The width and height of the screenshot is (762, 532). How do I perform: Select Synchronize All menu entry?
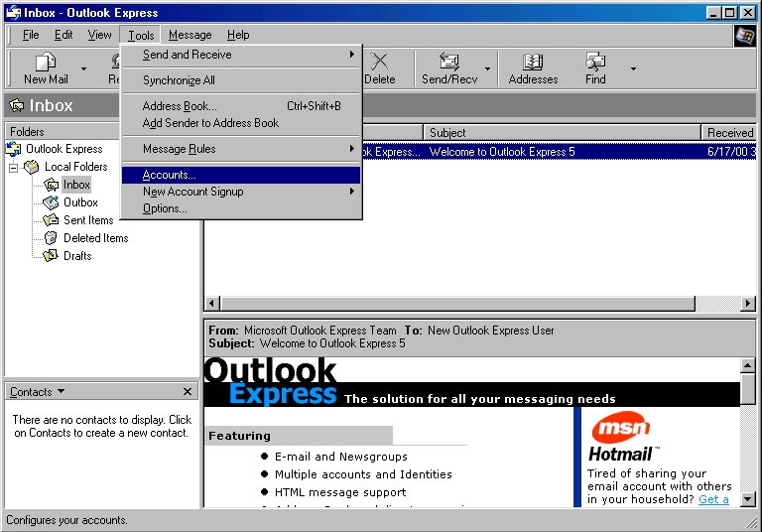coord(241,80)
